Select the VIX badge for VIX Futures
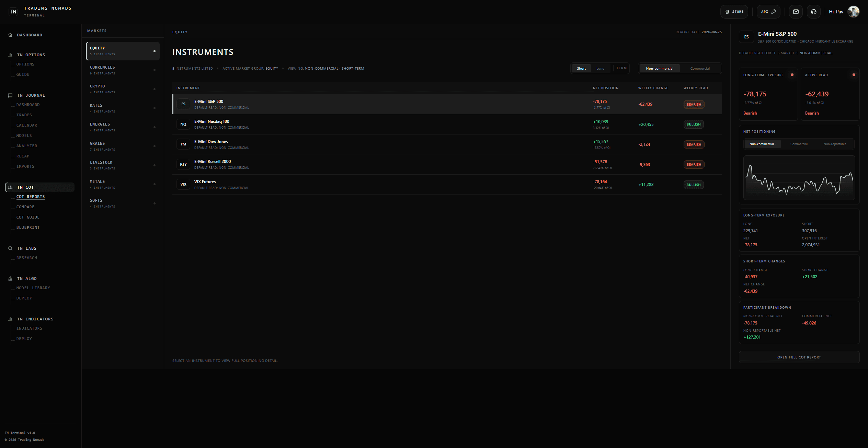 click(183, 184)
